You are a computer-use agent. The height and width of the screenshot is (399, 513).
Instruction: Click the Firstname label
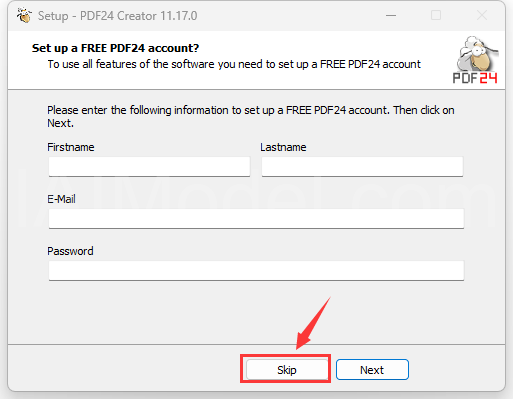pos(71,147)
